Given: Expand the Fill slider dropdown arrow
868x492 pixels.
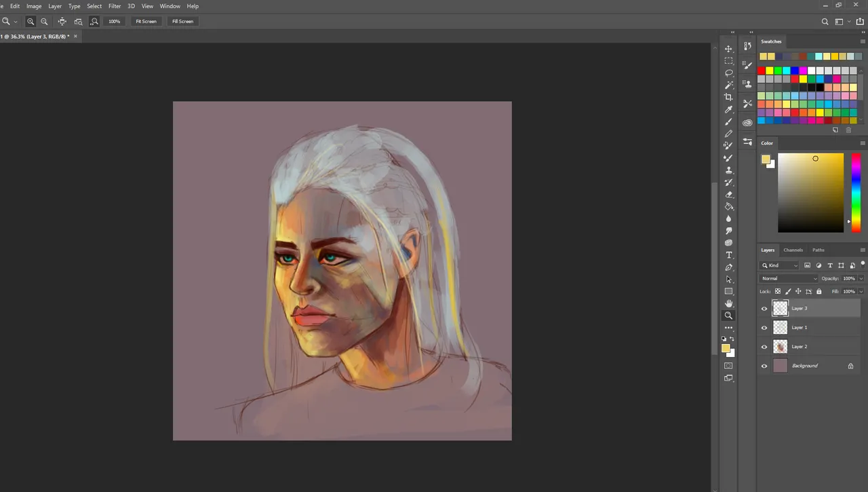Looking at the screenshot, I should coord(861,291).
